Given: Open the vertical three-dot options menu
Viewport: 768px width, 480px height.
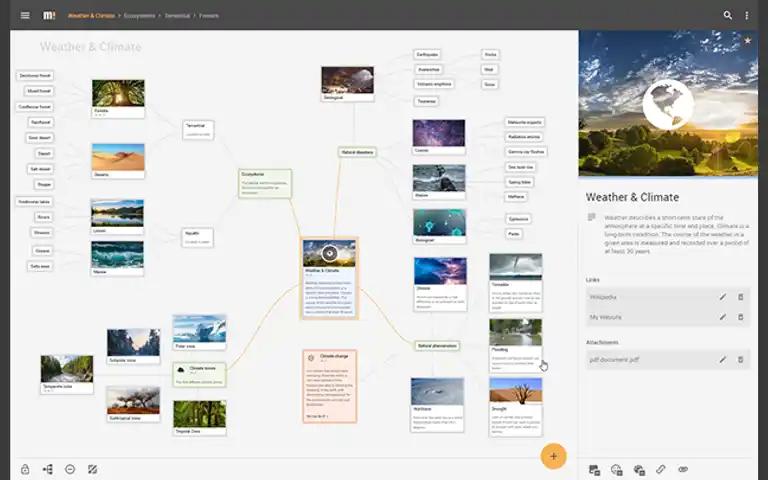Looking at the screenshot, I should (746, 16).
